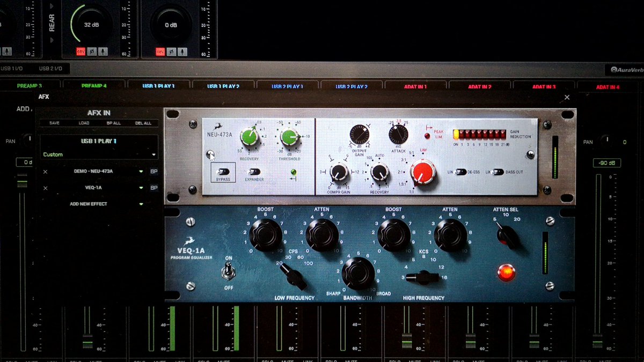Remove the DEMO - NEU-473A effect with its X
This screenshot has width=644, height=362.
45,172
